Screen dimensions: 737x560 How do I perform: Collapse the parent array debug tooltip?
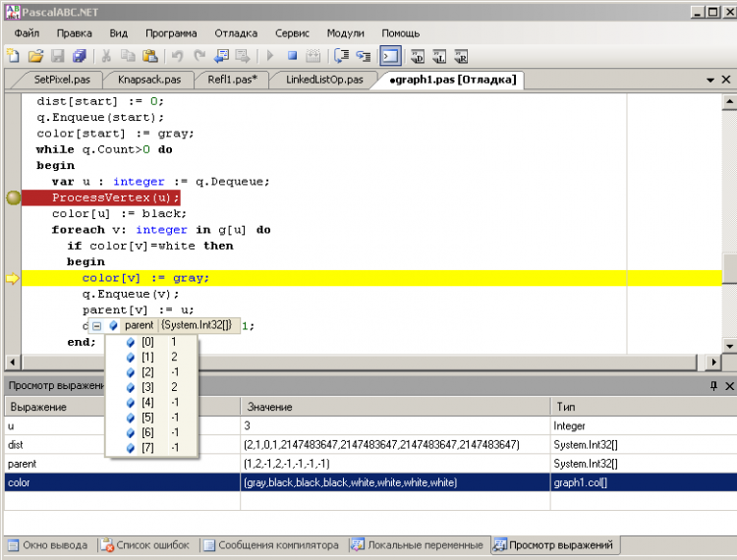(x=96, y=325)
